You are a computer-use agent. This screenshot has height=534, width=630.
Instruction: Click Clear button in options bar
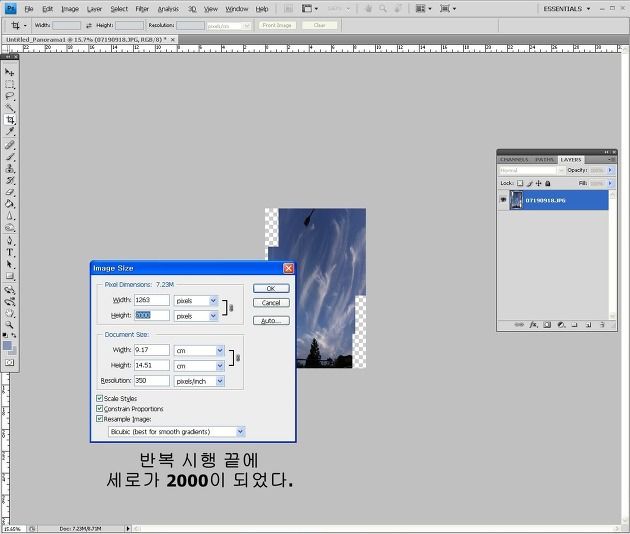(319, 25)
